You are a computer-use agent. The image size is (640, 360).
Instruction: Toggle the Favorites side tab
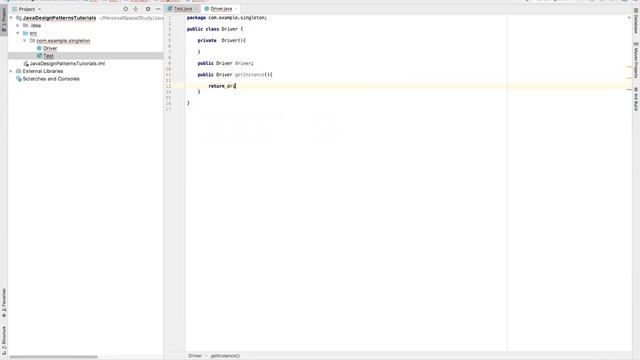tap(4, 303)
